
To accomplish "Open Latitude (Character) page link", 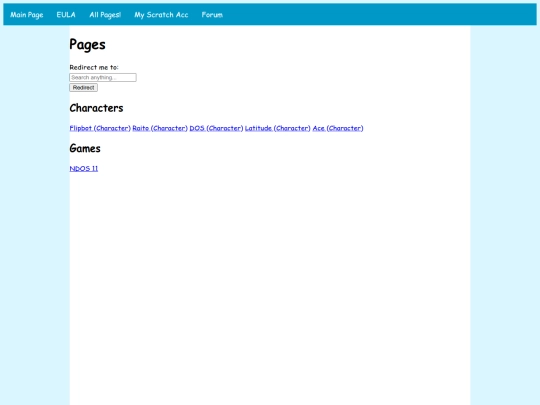I will coord(278,128).
